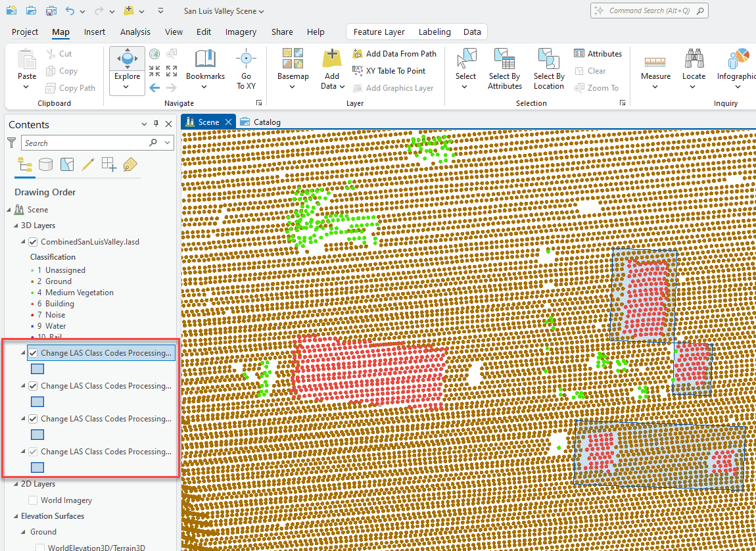Collapse the 3D Layers group
Viewport: 756px width, 551px height.
(16, 226)
